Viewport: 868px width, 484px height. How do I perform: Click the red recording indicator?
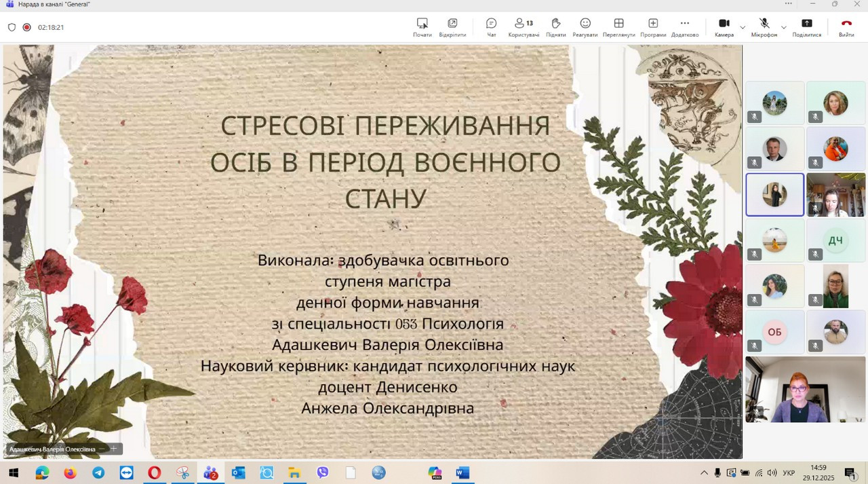(x=26, y=27)
